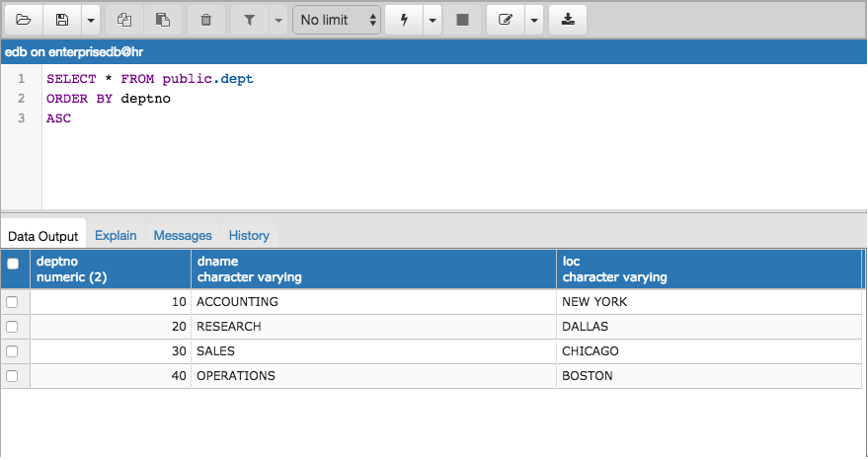868x460 pixels.
Task: Switch to the Messages tab
Action: (183, 235)
